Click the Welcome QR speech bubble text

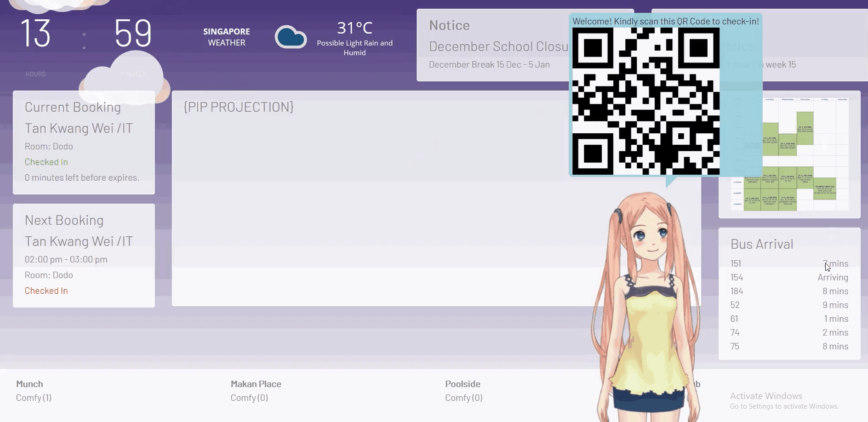(x=665, y=21)
